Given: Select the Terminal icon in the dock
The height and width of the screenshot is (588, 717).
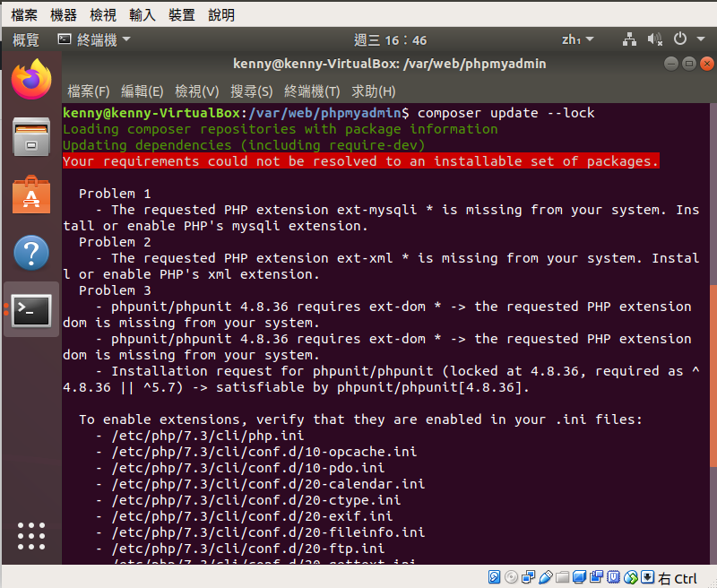Looking at the screenshot, I should pyautogui.click(x=31, y=311).
